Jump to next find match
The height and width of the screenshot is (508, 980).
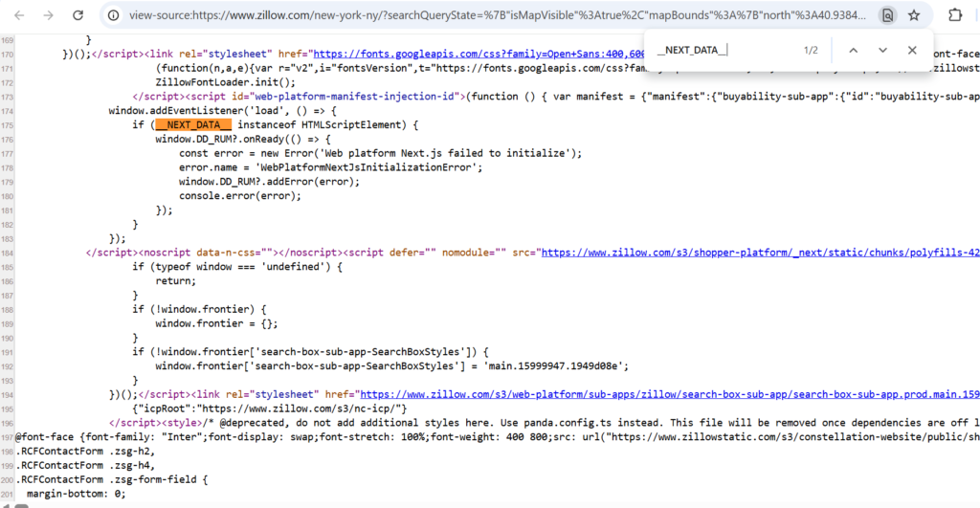click(882, 50)
